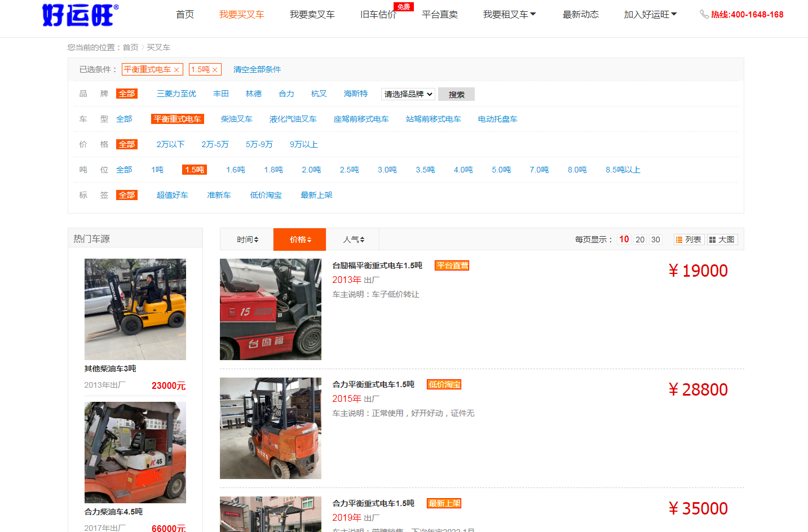Open 我要买叉车 nav item
Screen dimensions: 808x532
click(241, 15)
